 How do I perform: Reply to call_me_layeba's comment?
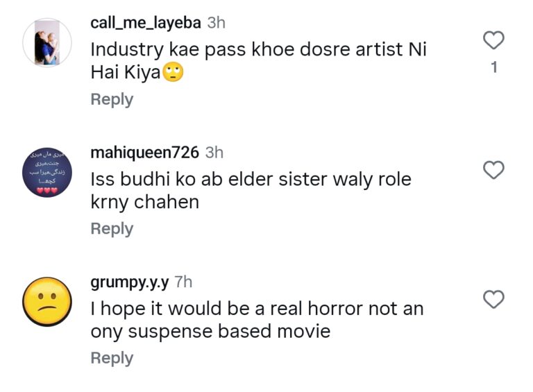[x=112, y=99]
